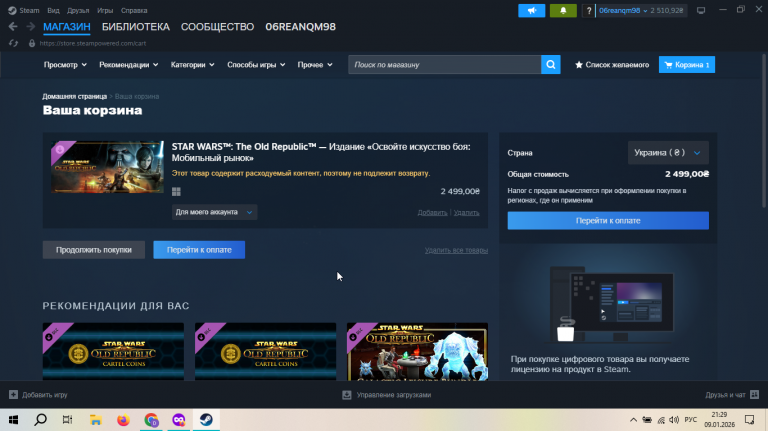This screenshot has height=431, width=768.
Task: Switch to Big Picture mode icon
Action: tap(701, 10)
